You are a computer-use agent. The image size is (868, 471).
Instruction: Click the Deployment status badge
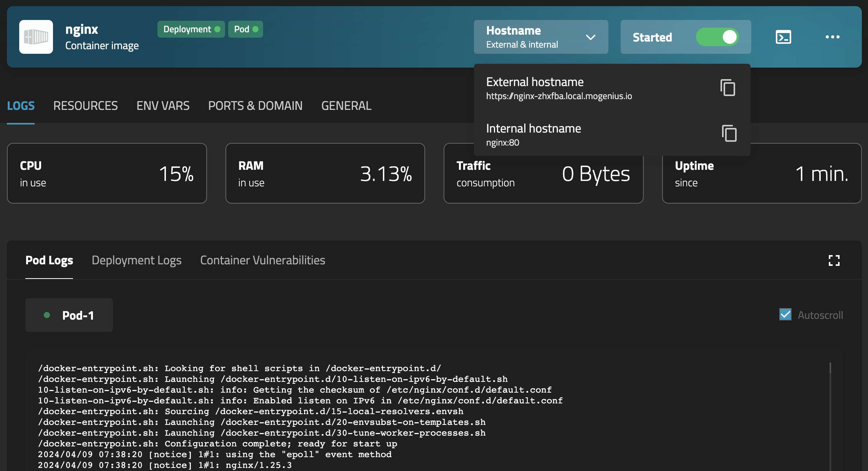click(x=191, y=29)
